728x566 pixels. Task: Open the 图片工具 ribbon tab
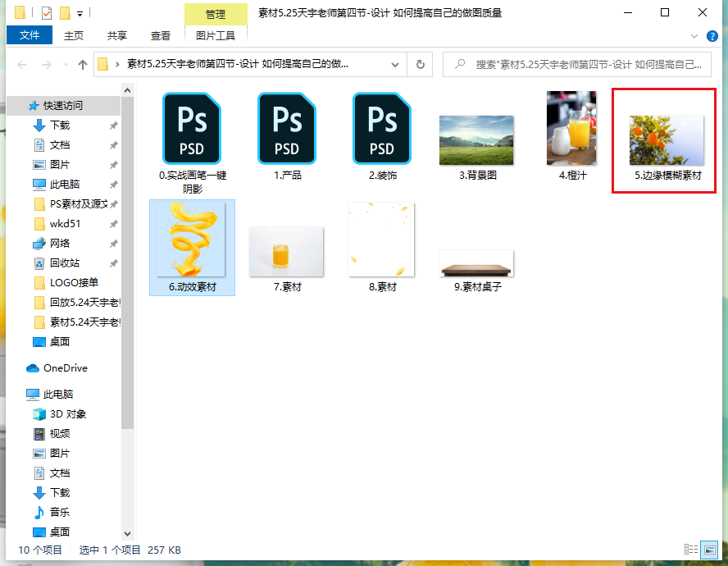216,35
